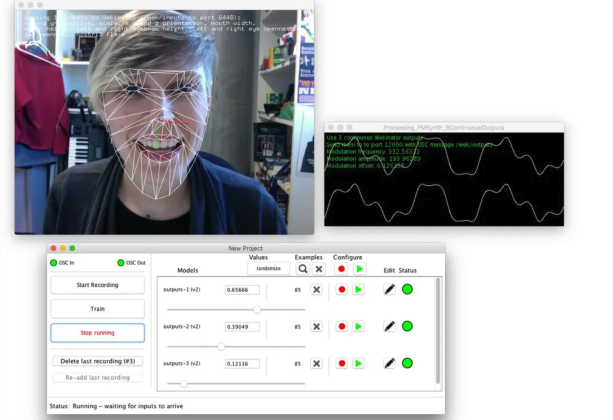This screenshot has height=420, width=614.
Task: Close the New Project window with red button
Action: [x=54, y=248]
